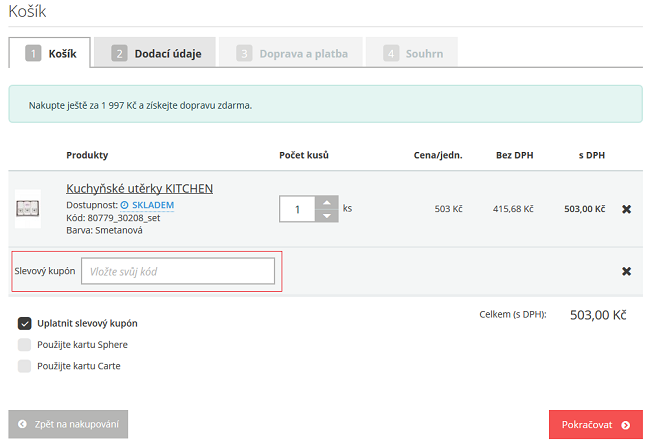The image size is (650, 443).
Task: Go back via Zpět na nakupování
Action: (68, 425)
